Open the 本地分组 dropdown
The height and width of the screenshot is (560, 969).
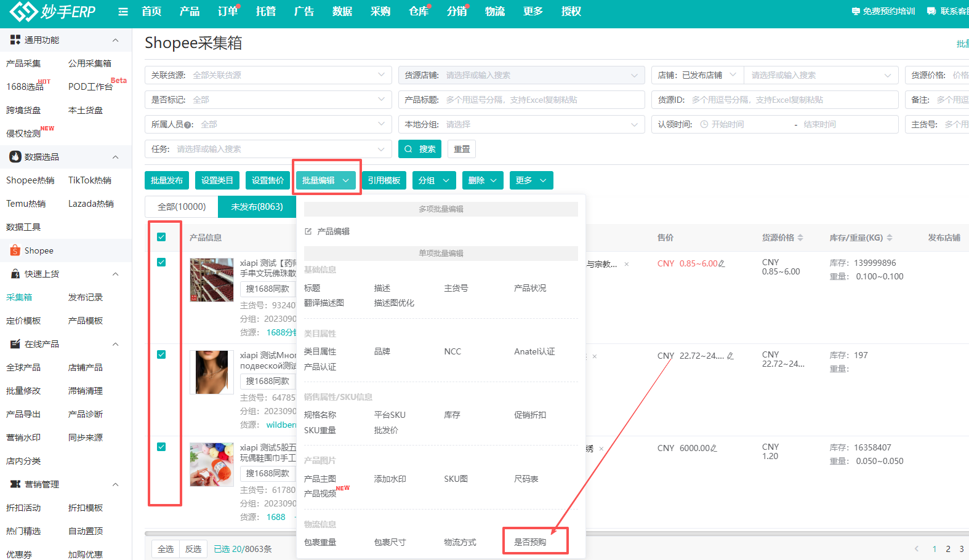click(x=521, y=124)
